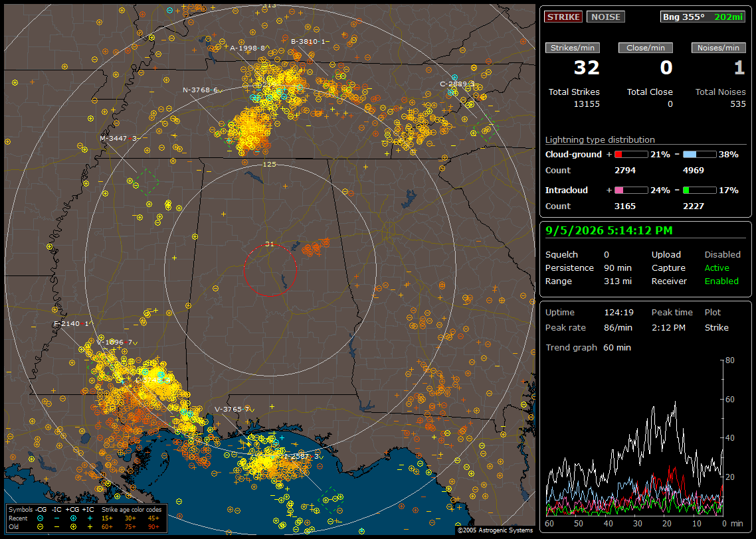Click storm cell label V-3765-7

point(234,410)
